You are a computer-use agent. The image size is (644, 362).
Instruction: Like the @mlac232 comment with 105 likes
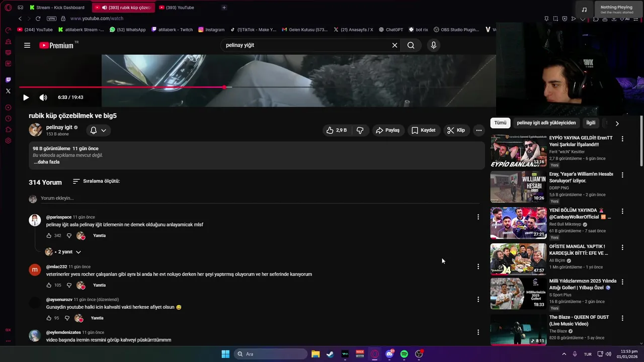coord(49,285)
